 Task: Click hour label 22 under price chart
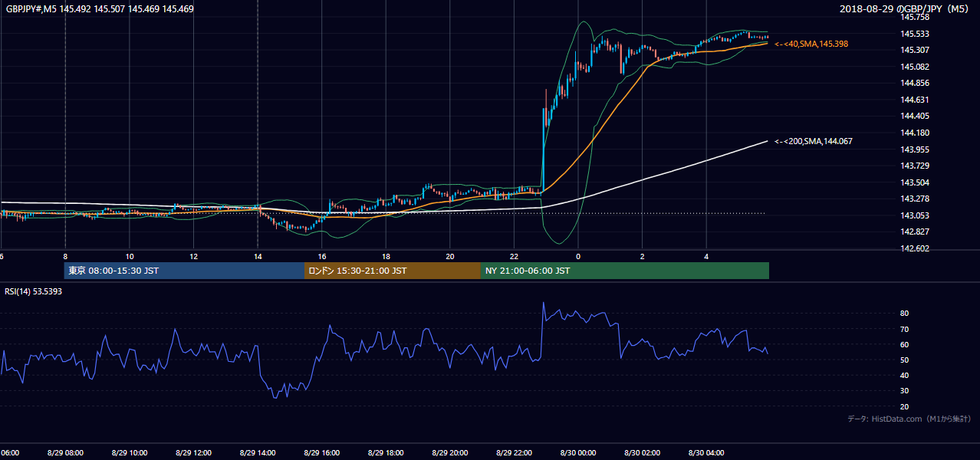click(514, 257)
